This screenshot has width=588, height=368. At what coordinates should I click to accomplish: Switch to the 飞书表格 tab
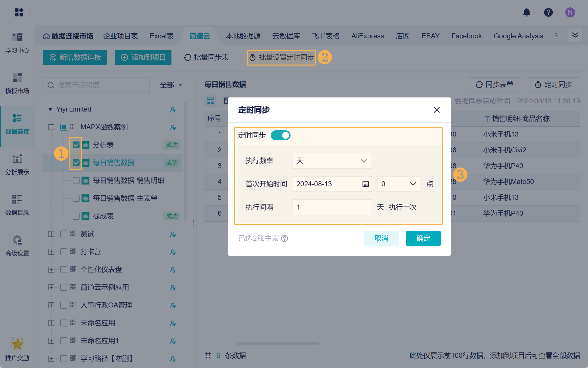[x=325, y=36]
